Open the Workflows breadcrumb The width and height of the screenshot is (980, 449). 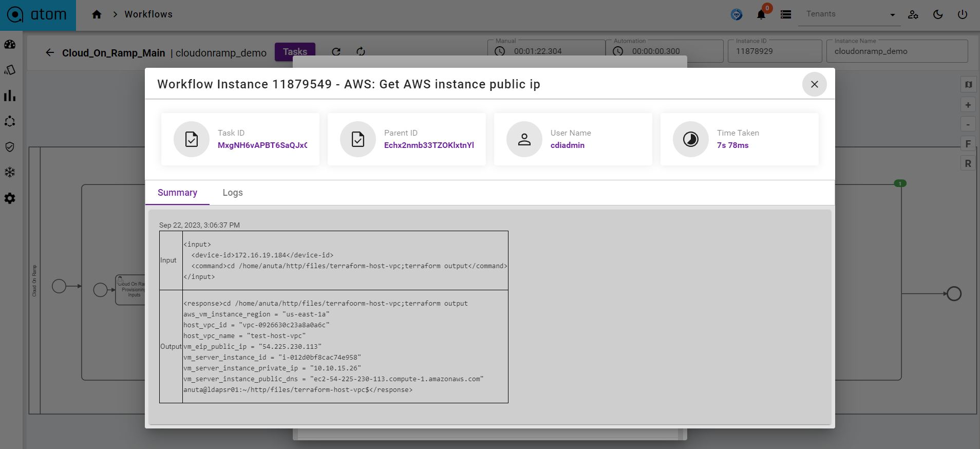pos(148,14)
